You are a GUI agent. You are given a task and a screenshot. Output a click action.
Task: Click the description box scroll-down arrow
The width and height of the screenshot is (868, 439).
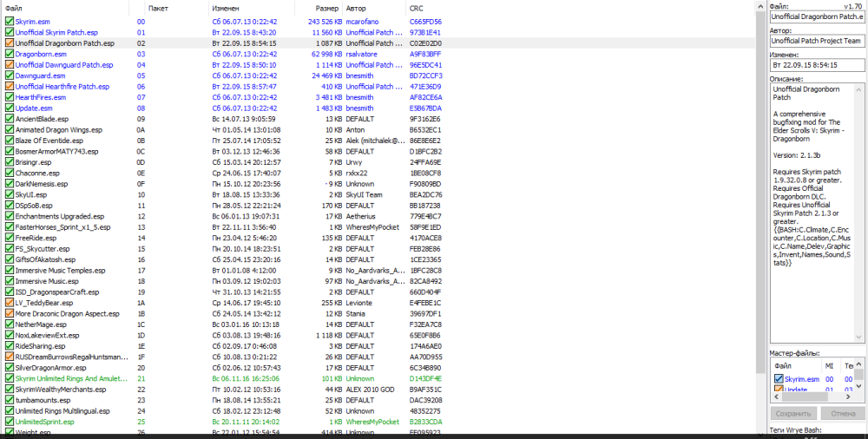tap(859, 337)
